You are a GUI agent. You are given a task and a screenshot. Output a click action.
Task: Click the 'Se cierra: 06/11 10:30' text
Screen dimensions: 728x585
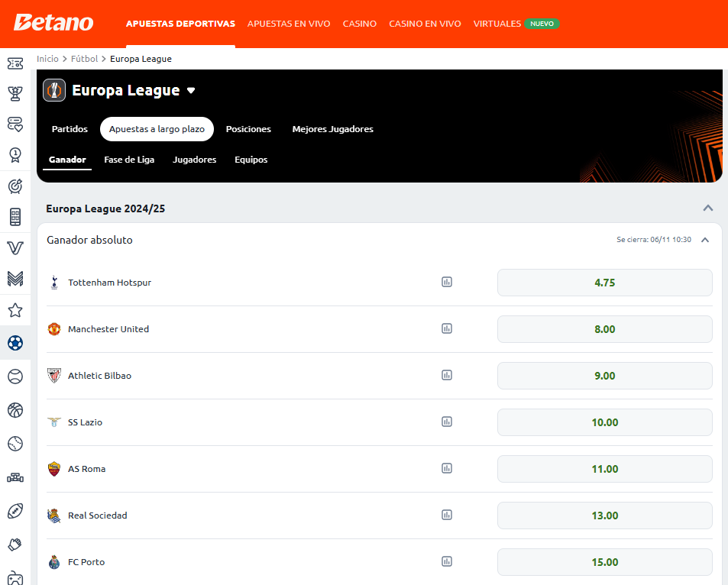(654, 240)
